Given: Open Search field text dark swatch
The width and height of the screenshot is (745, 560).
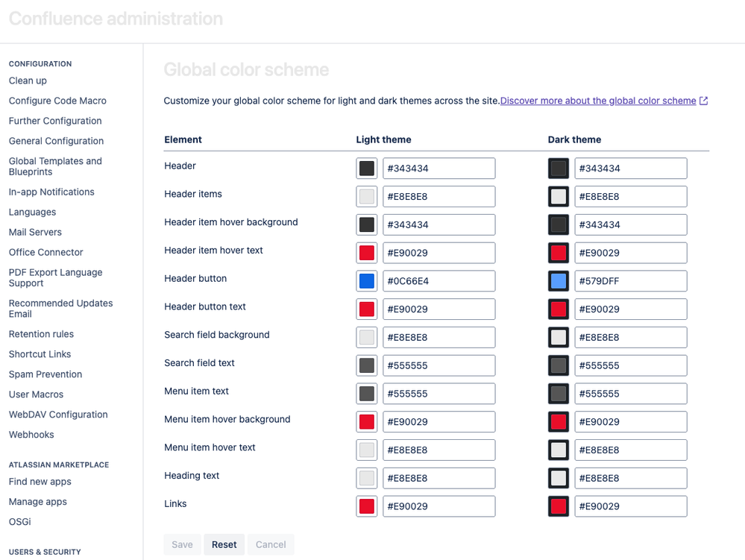Looking at the screenshot, I should pyautogui.click(x=559, y=365).
